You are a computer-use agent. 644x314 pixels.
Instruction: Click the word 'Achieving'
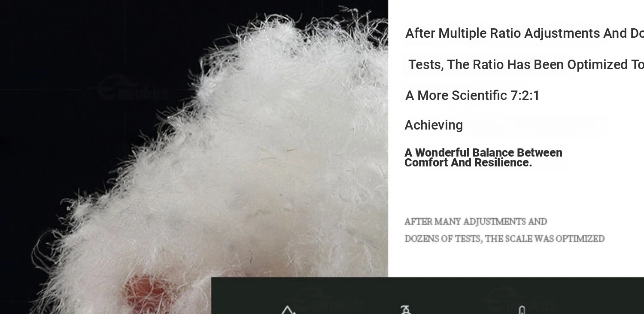pos(434,125)
